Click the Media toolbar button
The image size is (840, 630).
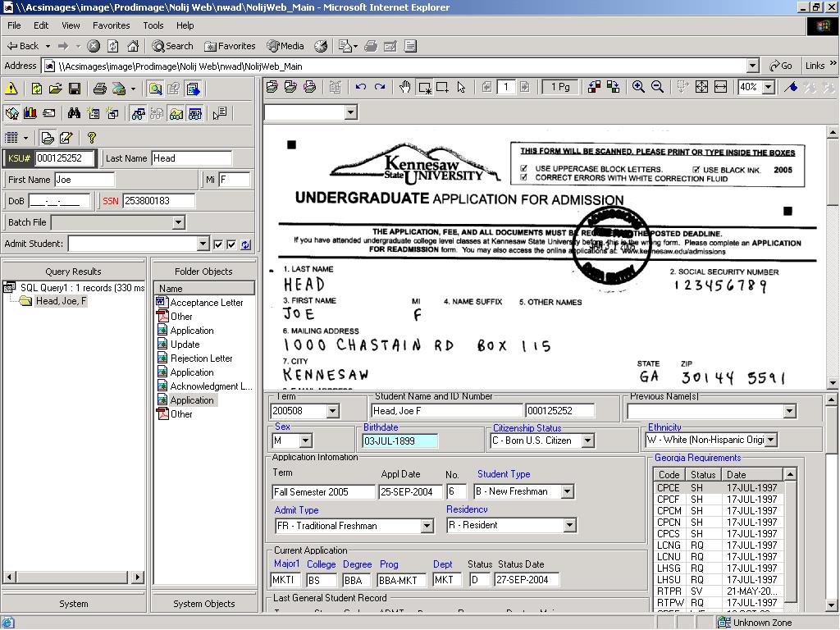click(x=285, y=46)
